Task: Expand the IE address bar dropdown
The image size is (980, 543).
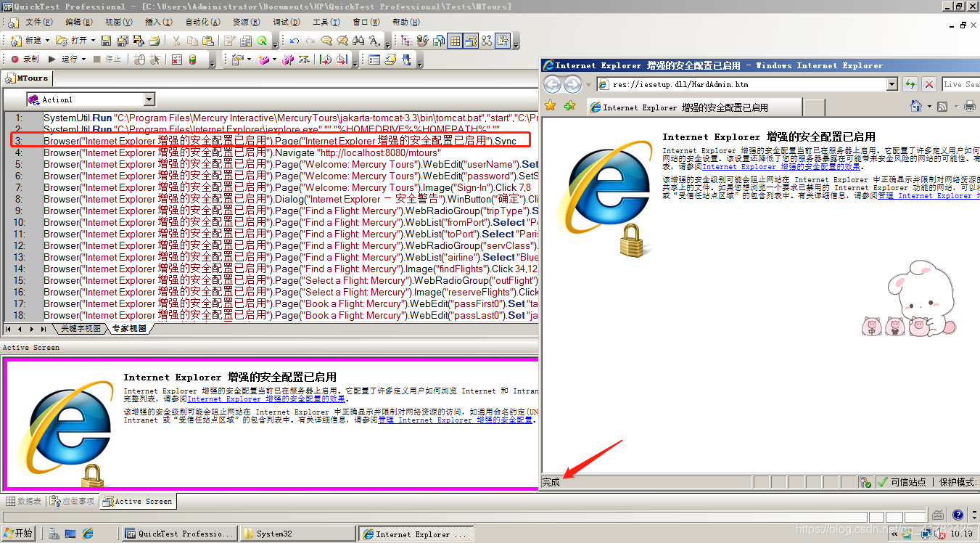Action: 892,84
